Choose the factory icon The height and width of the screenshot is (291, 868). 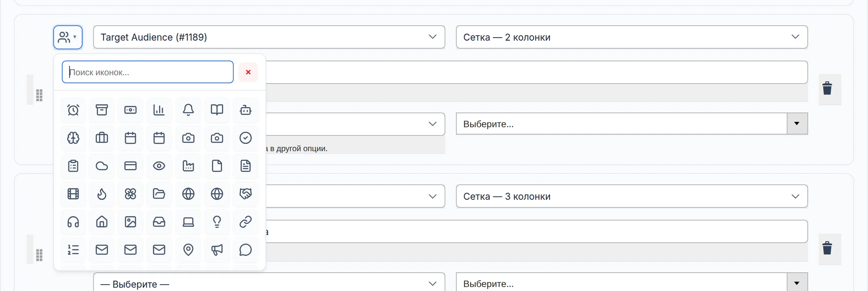click(188, 166)
